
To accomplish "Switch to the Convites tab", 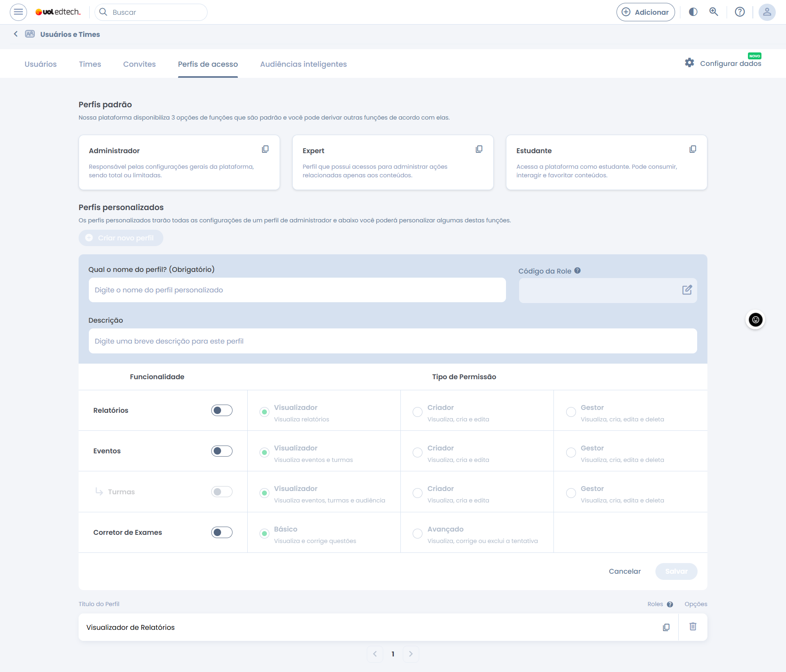I will pos(139,64).
